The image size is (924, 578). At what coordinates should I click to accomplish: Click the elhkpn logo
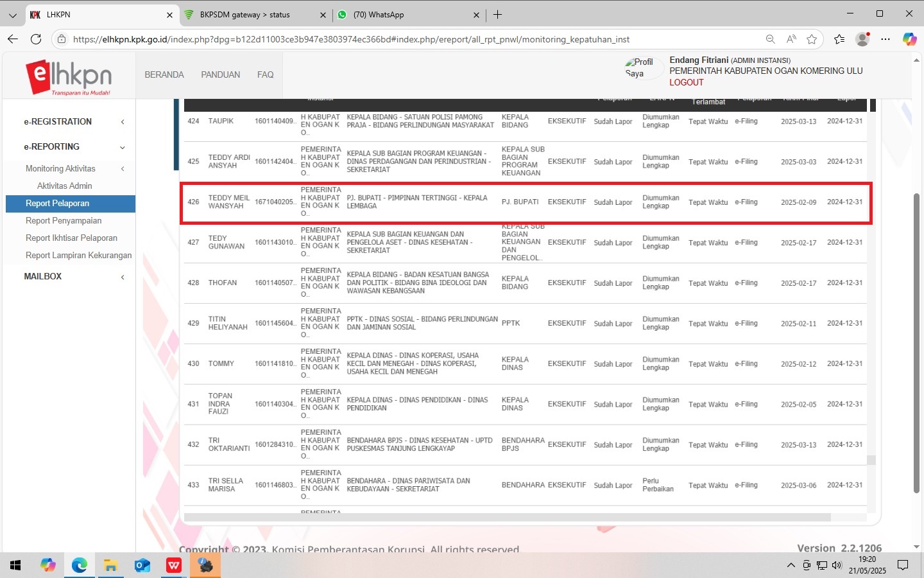pos(69,76)
